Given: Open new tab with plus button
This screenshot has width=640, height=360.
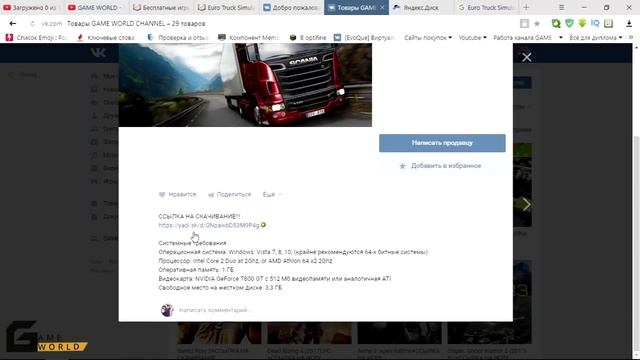Looking at the screenshot, I should tap(526, 7).
